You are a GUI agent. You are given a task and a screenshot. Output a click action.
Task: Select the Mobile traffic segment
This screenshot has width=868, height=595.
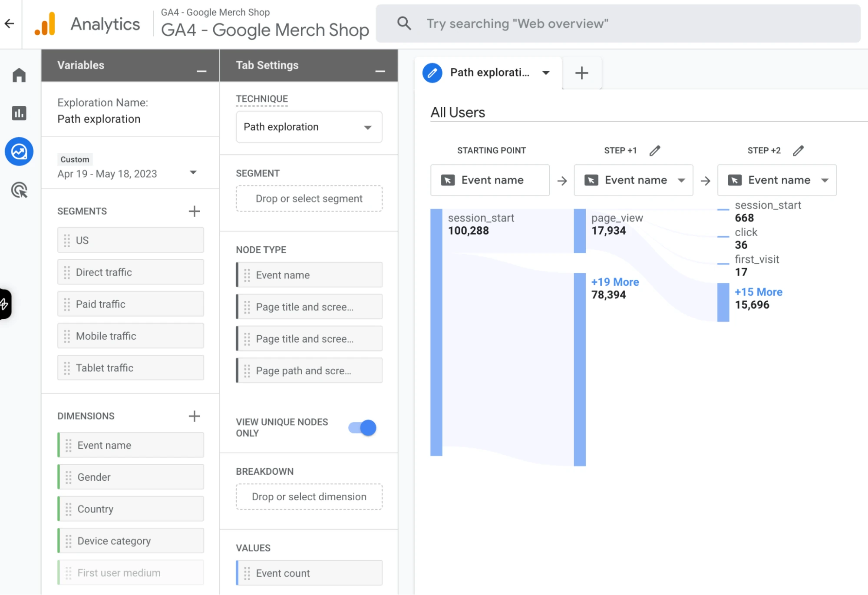point(130,336)
